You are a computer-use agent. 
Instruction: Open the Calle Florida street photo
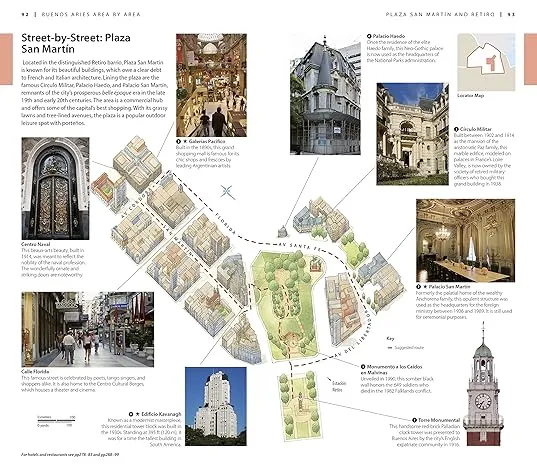(88, 329)
